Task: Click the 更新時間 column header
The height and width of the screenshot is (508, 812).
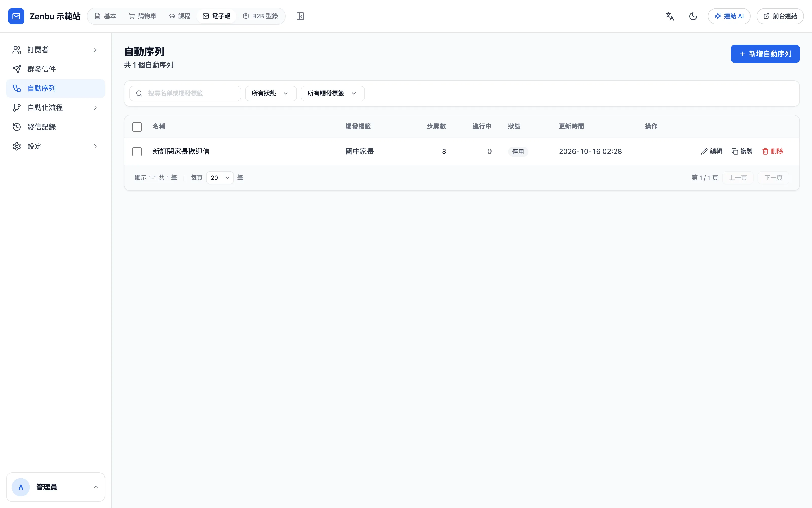Action: 571,126
